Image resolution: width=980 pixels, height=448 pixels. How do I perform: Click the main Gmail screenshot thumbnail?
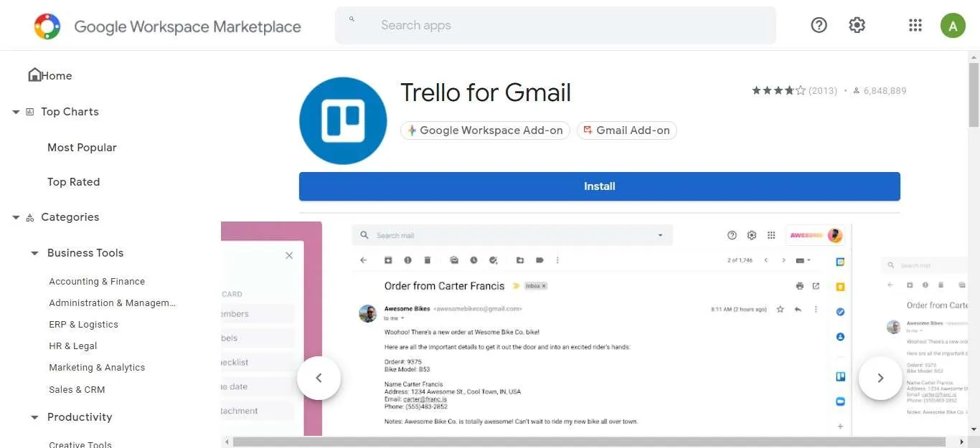[x=601, y=328]
